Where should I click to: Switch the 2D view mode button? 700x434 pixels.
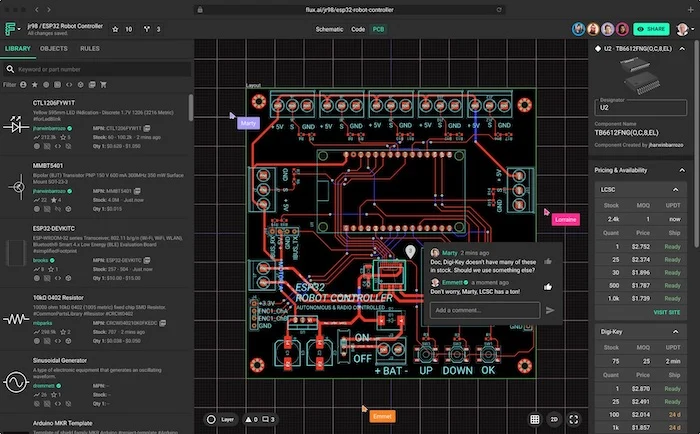click(x=554, y=419)
